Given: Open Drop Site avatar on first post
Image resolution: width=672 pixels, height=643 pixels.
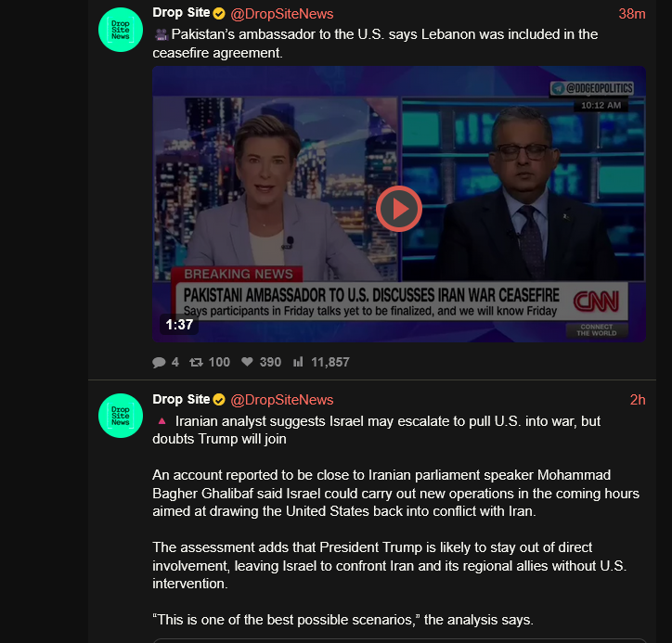Looking at the screenshot, I should coord(121,30).
